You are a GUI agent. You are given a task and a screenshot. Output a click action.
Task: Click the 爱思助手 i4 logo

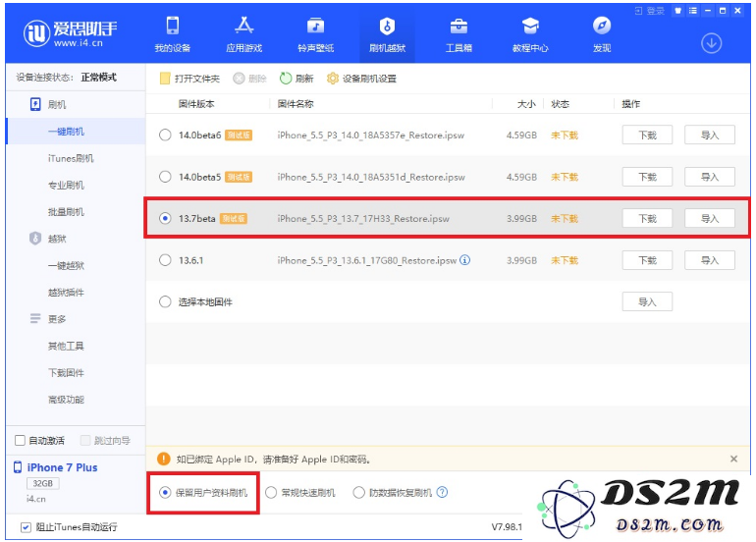pos(71,33)
